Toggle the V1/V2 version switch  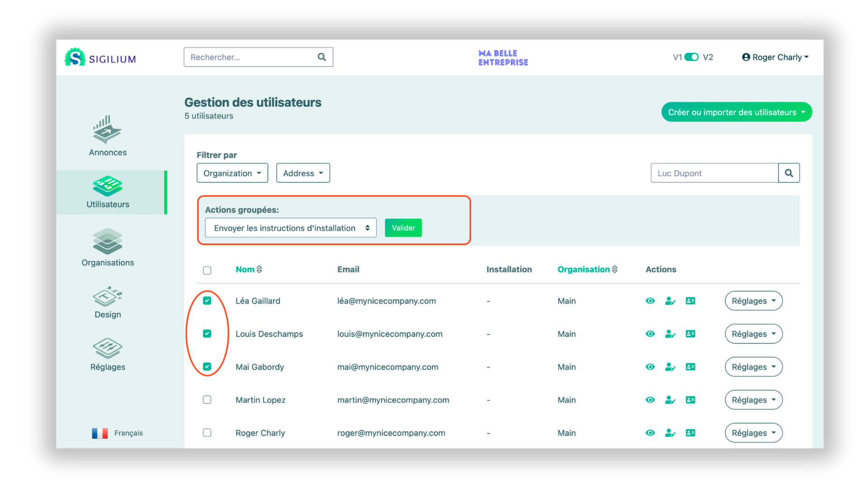[x=692, y=57]
